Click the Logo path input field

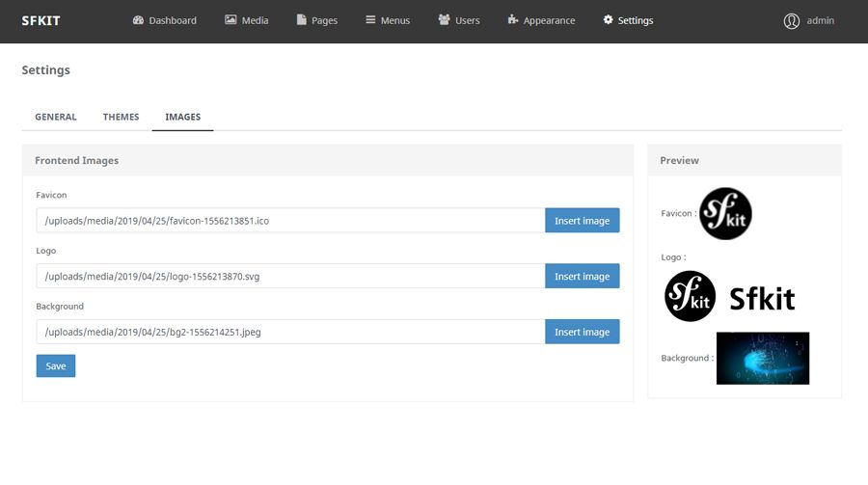click(290, 276)
